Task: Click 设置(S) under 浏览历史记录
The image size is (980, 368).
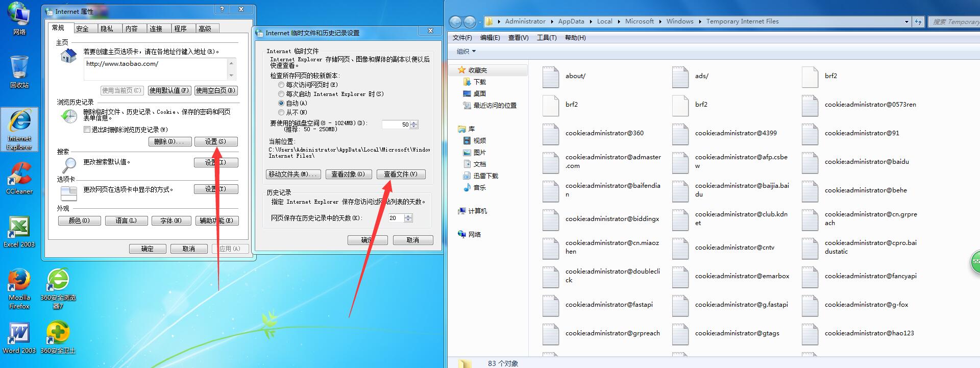Action: point(216,141)
